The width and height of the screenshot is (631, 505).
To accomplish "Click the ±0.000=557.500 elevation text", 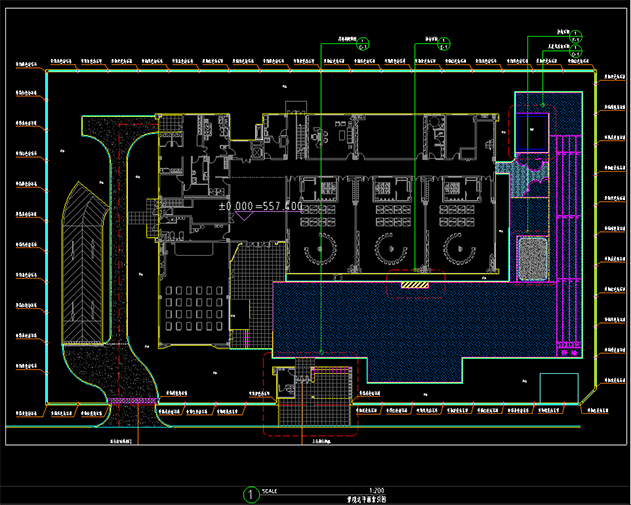I will 261,206.
